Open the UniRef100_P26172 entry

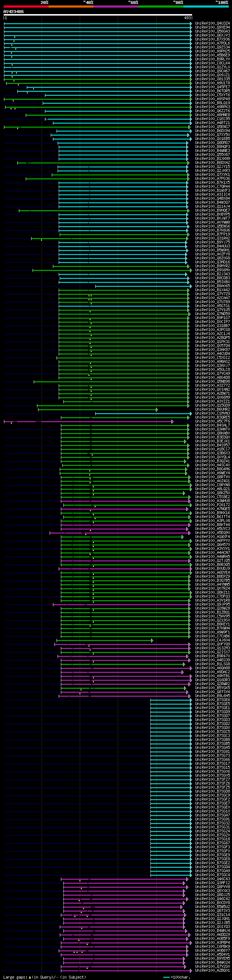click(x=212, y=505)
